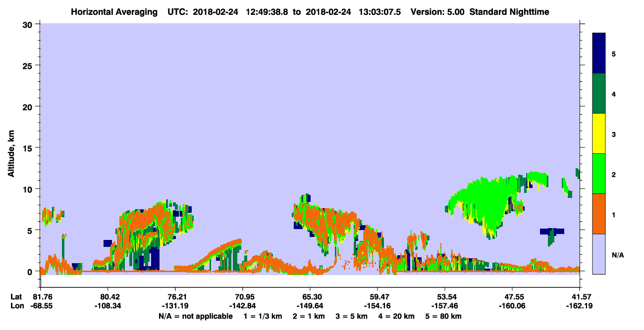Click the 'Lat' row label
The width and height of the screenshot is (644, 330).
click(x=16, y=297)
